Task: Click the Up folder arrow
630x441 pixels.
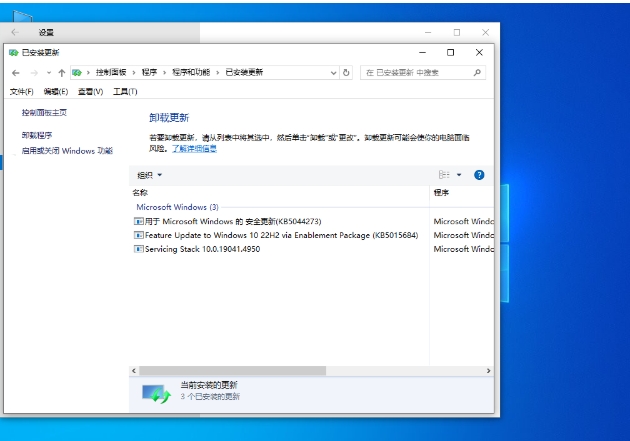Action: pos(61,73)
